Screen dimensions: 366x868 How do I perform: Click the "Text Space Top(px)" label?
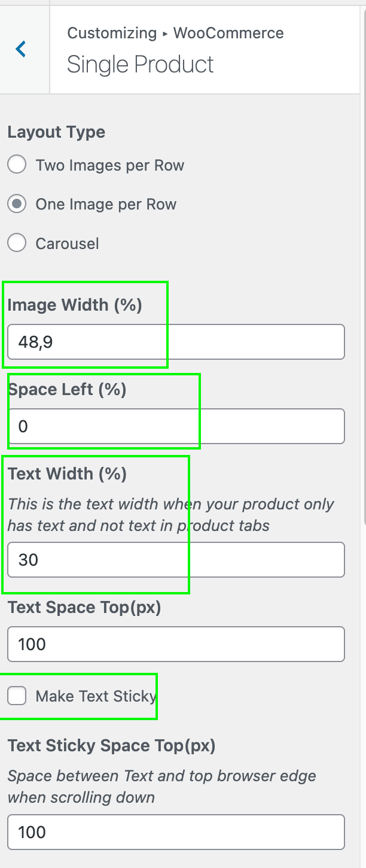click(x=84, y=608)
